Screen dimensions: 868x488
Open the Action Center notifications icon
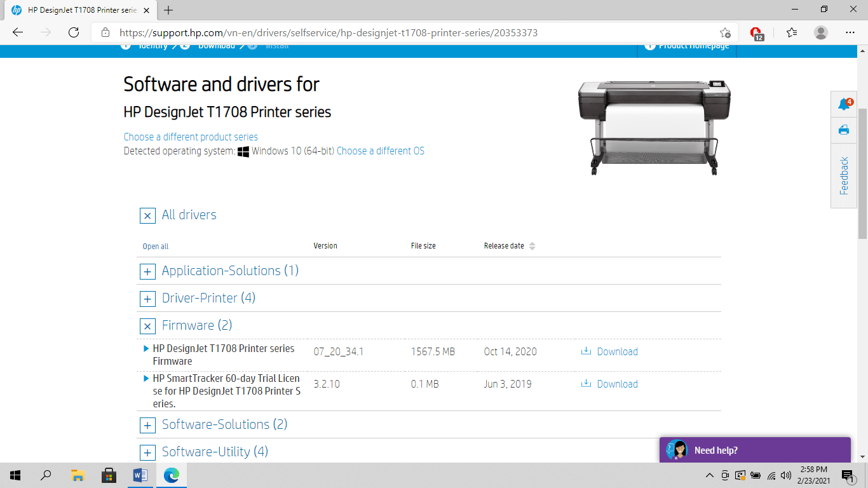pyautogui.click(x=848, y=476)
